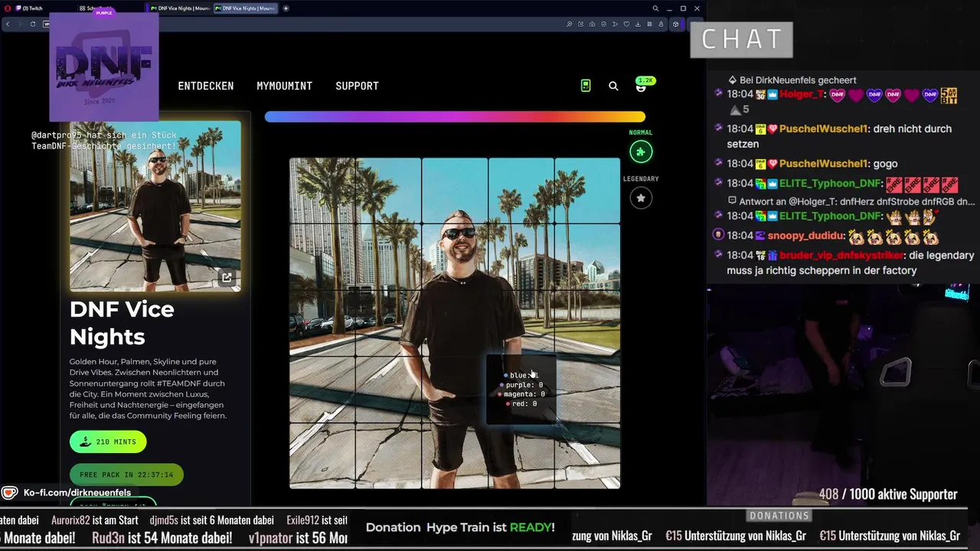Click "Bei DirkNeuenfels gecheert" chat notice
Screen dimensions: 980x551
pos(797,80)
